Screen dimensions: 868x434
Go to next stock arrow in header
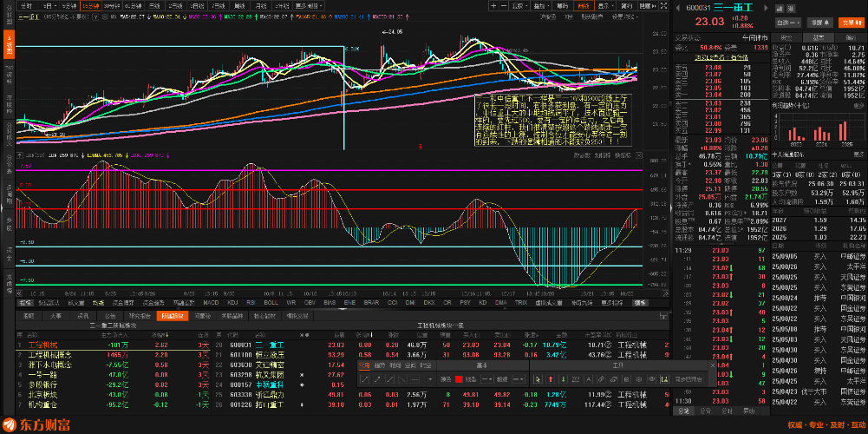pyautogui.click(x=766, y=8)
